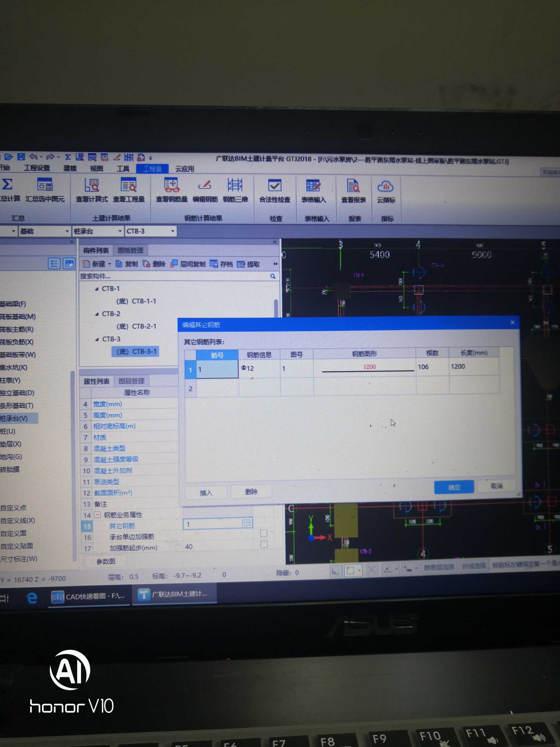560x747 pixels.
Task: Open the 建模 ribbon tab
Action: click(x=70, y=169)
